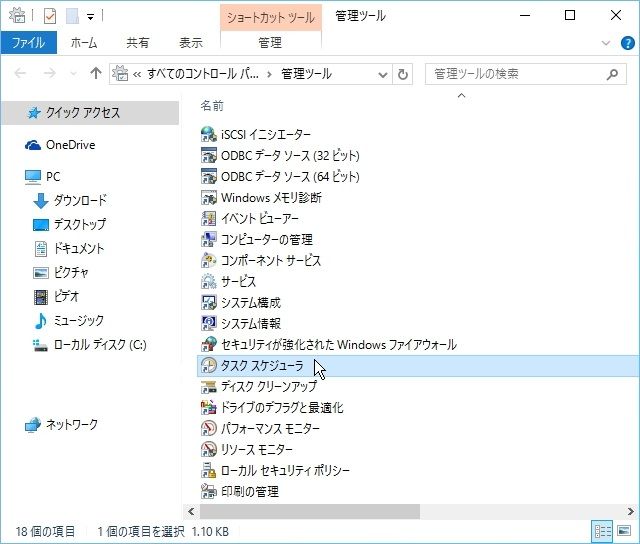Viewport: 640px width, 544px height.
Task: Click the forward navigation arrow
Action: 50,73
